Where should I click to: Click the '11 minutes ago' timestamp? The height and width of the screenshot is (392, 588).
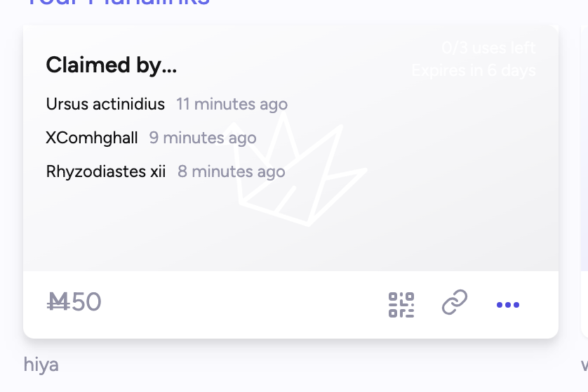(232, 104)
